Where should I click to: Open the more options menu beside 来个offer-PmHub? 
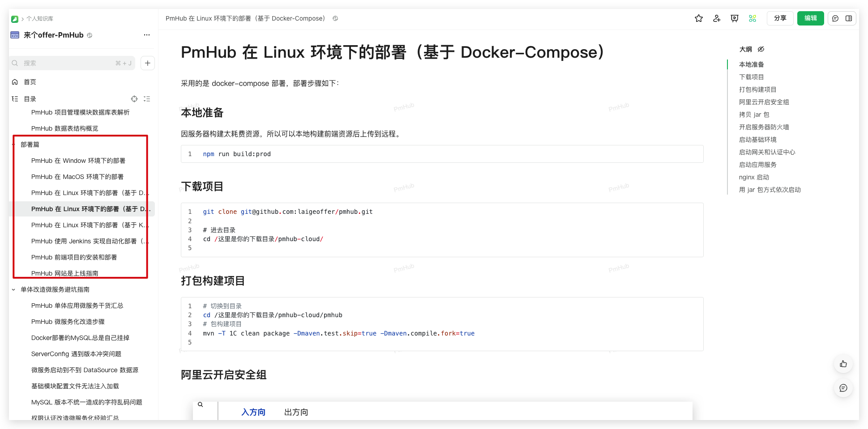pyautogui.click(x=147, y=35)
